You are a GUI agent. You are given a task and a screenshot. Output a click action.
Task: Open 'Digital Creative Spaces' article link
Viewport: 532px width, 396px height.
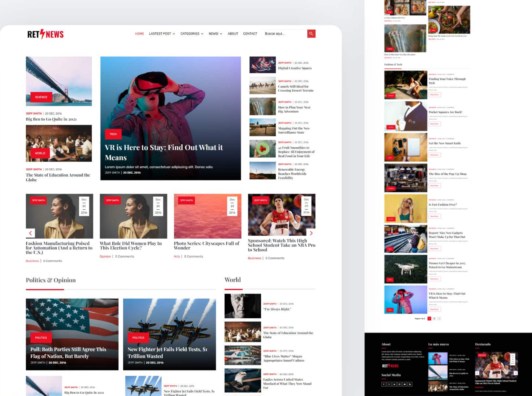(295, 68)
